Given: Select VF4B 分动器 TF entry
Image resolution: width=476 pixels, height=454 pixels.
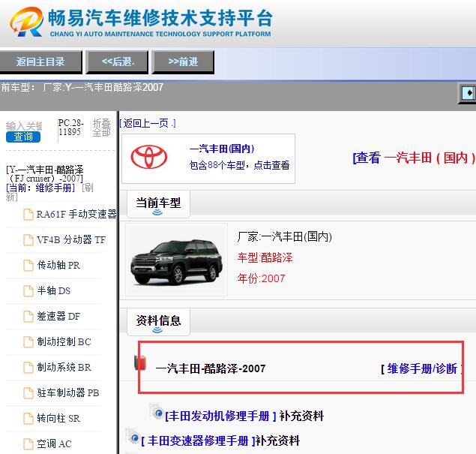Looking at the screenshot, I should coord(71,240).
